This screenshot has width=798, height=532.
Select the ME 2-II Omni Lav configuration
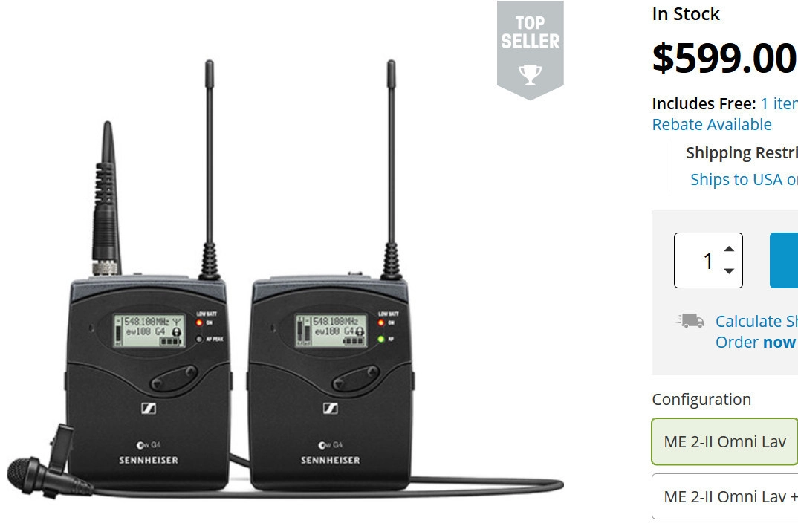(x=724, y=441)
